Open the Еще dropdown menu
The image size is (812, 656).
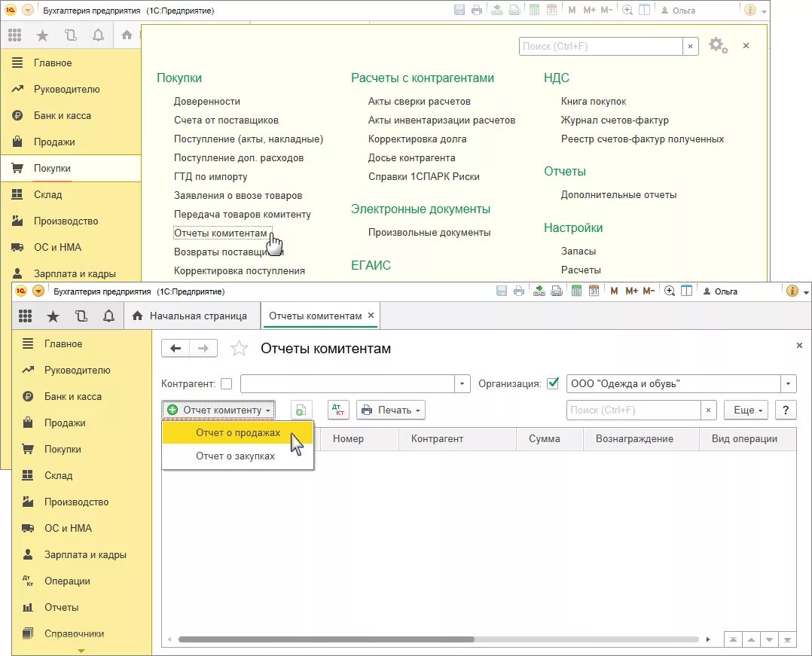click(746, 410)
